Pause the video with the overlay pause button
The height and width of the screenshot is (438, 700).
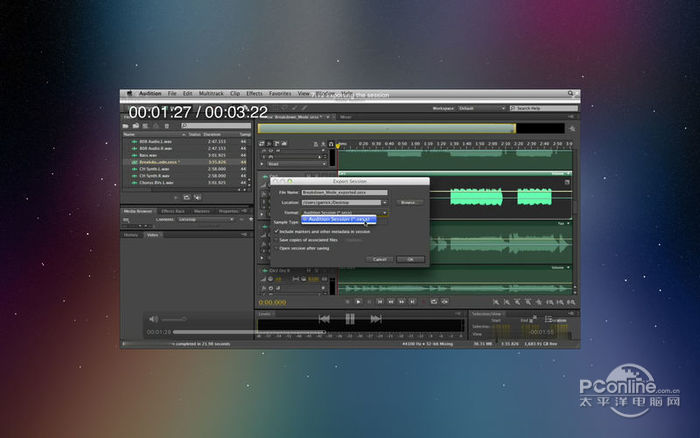[x=350, y=319]
